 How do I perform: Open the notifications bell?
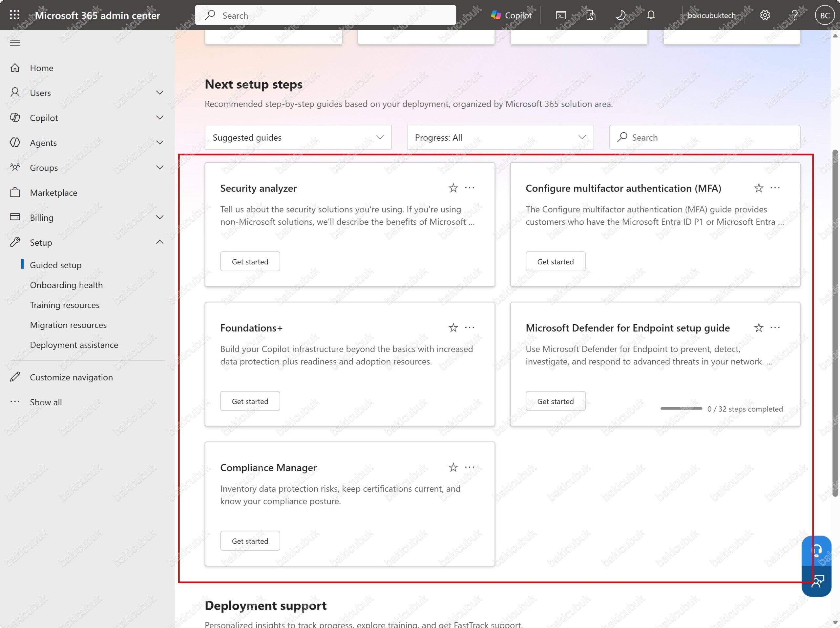click(x=651, y=15)
